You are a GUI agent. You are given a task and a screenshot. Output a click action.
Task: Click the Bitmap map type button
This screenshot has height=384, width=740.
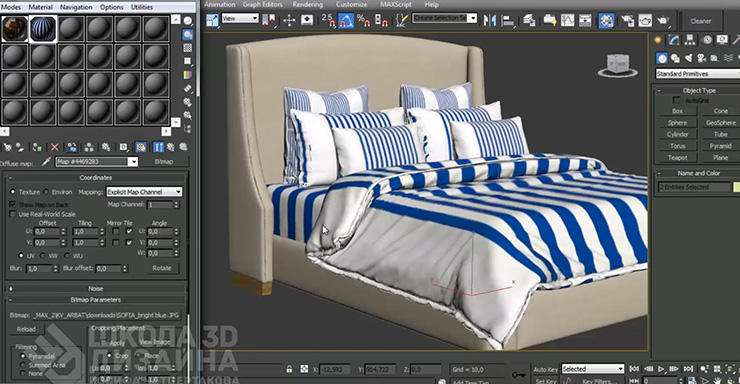click(x=164, y=162)
